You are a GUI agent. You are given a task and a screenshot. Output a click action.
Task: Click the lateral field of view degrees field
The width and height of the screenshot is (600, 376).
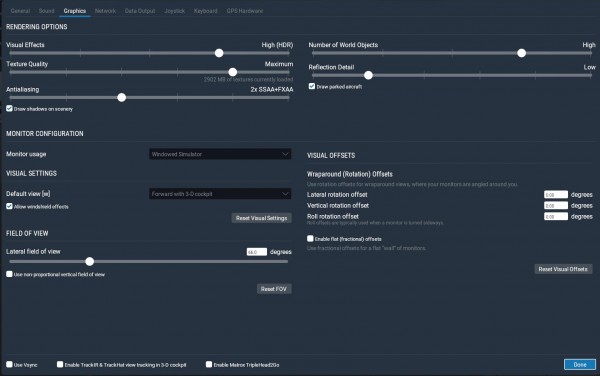257,252
